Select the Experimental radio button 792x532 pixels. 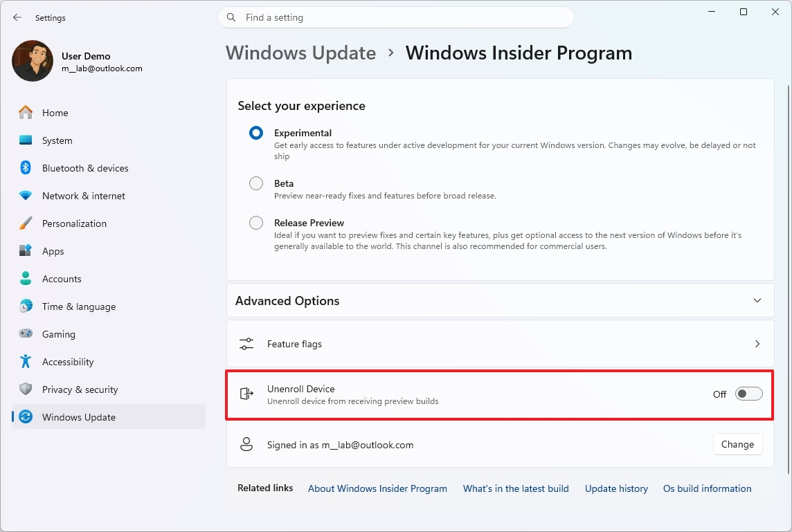coord(256,133)
